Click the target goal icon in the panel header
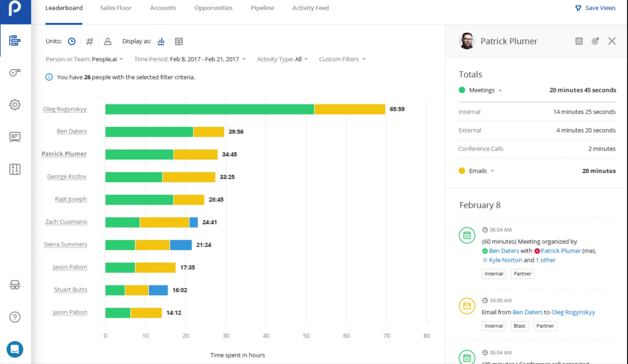Image resolution: width=628 pixels, height=364 pixels. pos(595,41)
